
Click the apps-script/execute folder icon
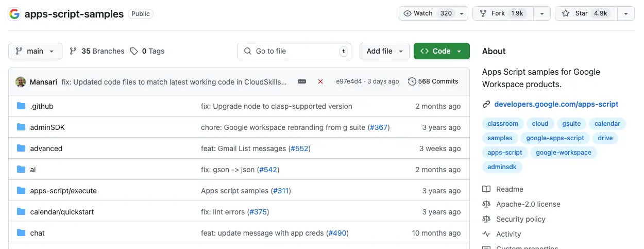(21, 191)
